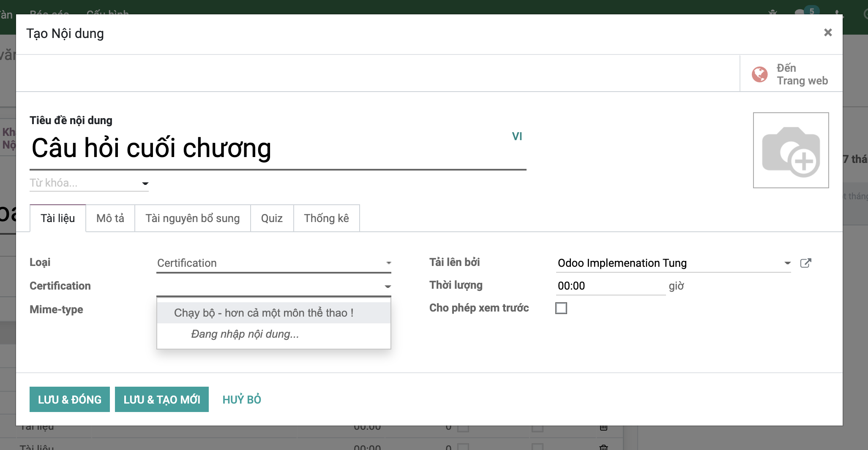The width and height of the screenshot is (868, 450).
Task: Delete a content row using the trash icon
Action: 603,427
